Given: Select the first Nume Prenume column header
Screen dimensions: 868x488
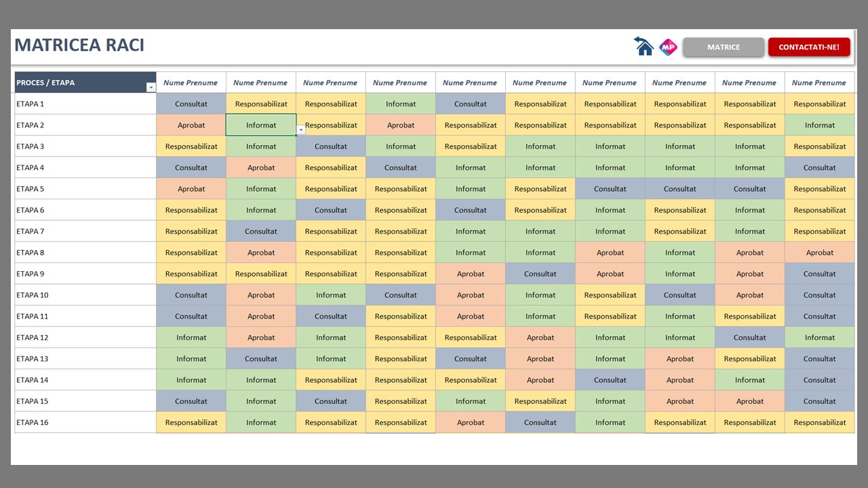Looking at the screenshot, I should point(191,83).
